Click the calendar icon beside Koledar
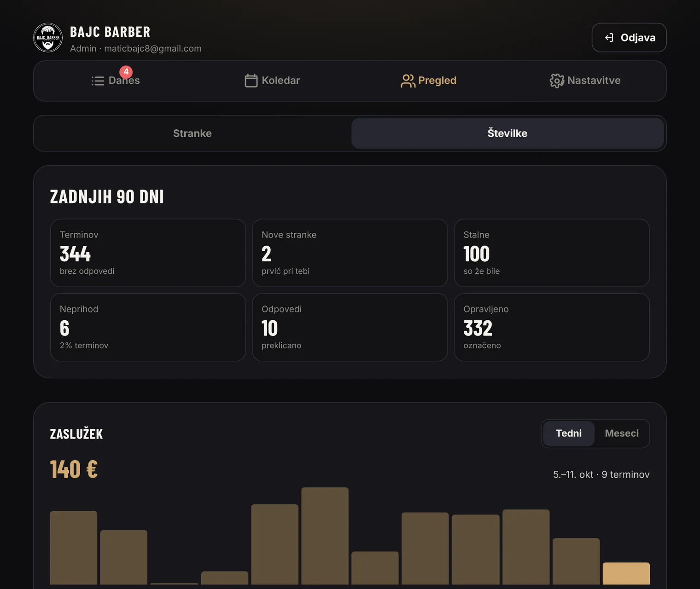 tap(251, 81)
